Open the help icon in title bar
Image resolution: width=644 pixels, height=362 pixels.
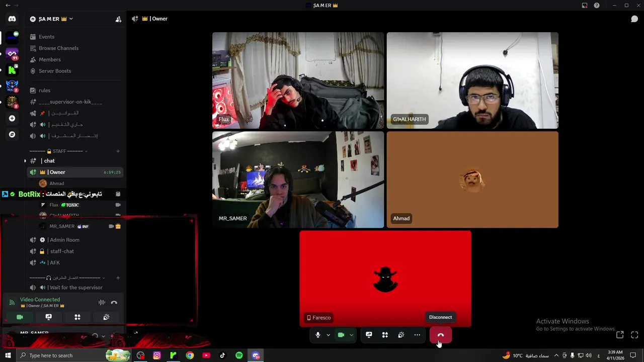coord(597,6)
